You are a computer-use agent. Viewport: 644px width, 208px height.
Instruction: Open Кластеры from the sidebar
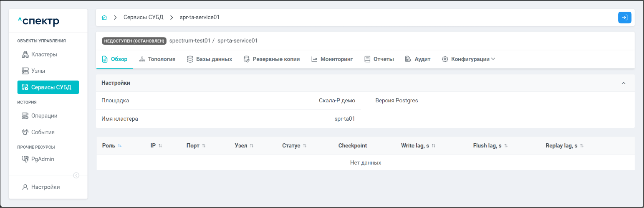(x=44, y=54)
